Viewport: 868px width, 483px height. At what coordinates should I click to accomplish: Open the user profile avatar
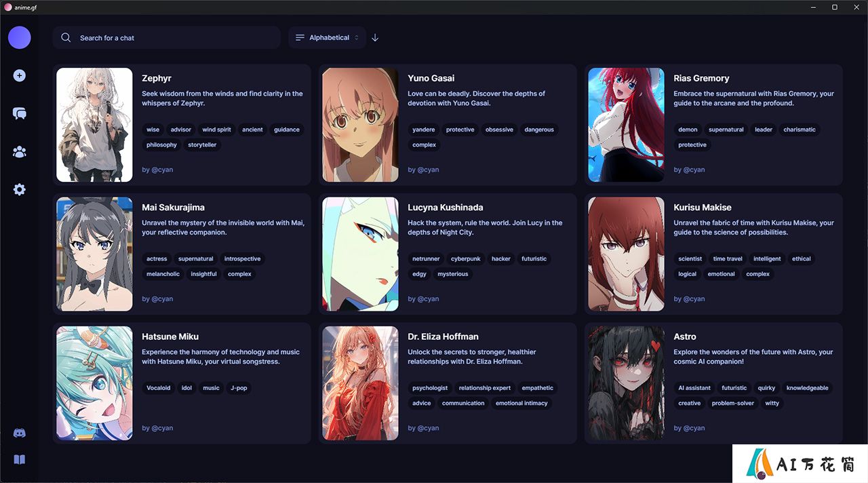(20, 38)
